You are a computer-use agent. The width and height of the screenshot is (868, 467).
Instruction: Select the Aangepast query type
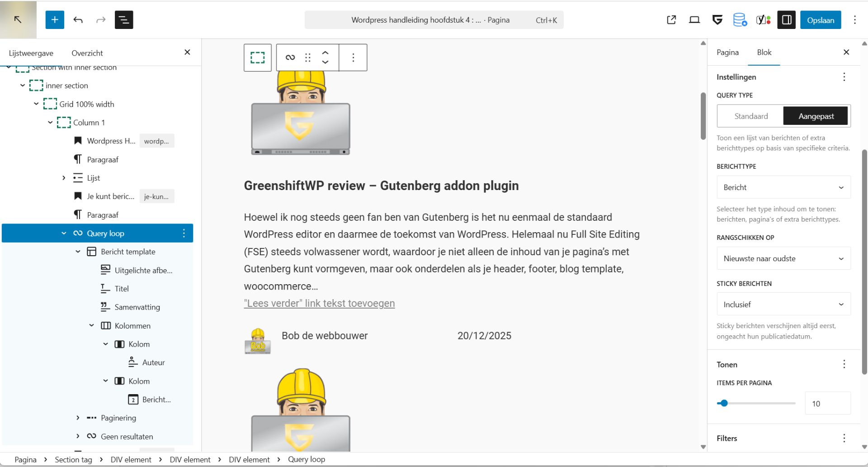coord(816,116)
